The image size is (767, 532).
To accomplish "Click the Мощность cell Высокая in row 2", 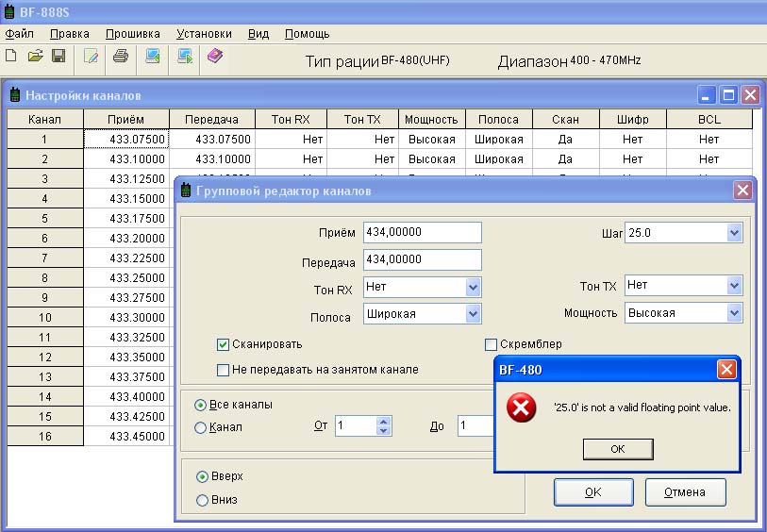I will pos(431,158).
